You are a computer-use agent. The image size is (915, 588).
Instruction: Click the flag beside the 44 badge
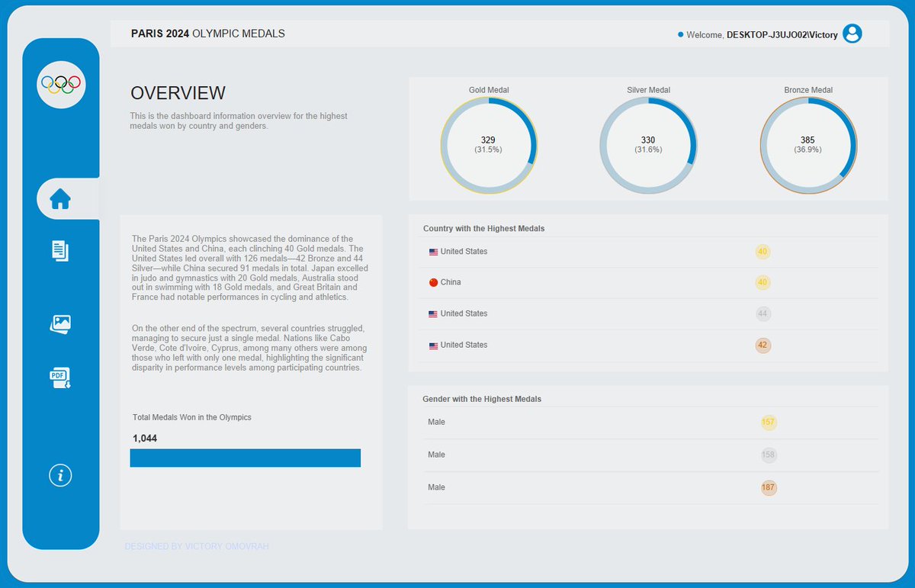(x=433, y=314)
